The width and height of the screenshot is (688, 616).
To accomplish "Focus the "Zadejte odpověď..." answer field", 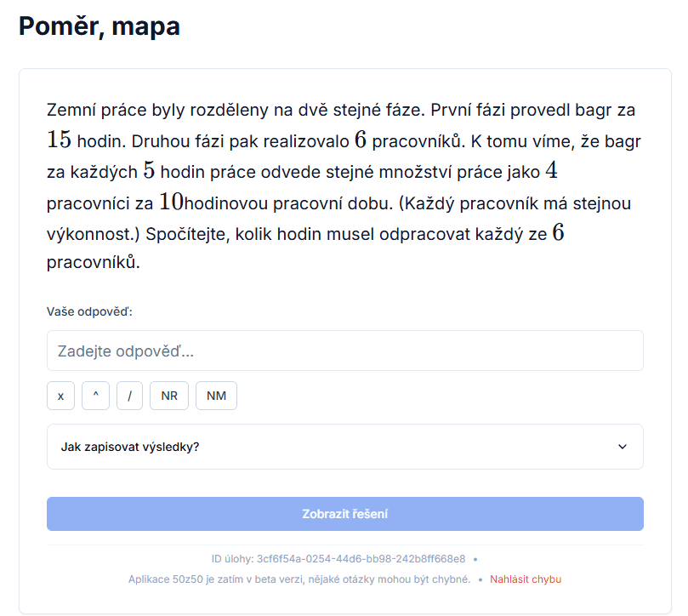I will 344,350.
